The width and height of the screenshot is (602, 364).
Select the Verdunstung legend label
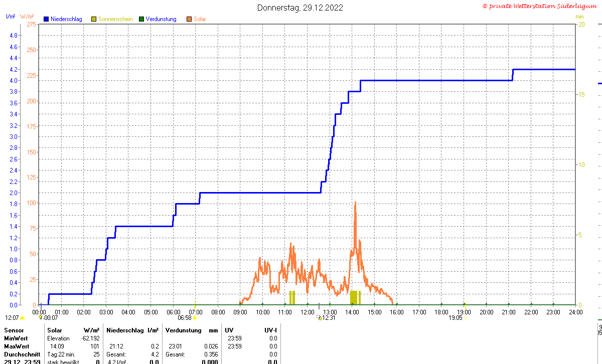point(161,19)
